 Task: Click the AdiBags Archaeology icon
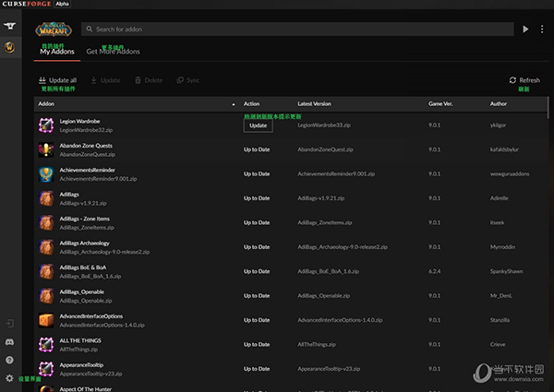click(46, 247)
